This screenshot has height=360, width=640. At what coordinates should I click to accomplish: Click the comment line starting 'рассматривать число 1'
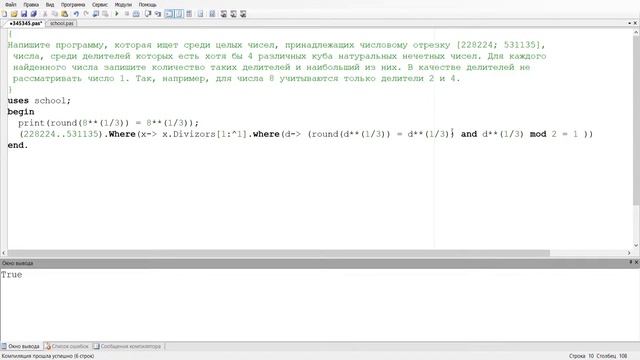click(x=236, y=78)
